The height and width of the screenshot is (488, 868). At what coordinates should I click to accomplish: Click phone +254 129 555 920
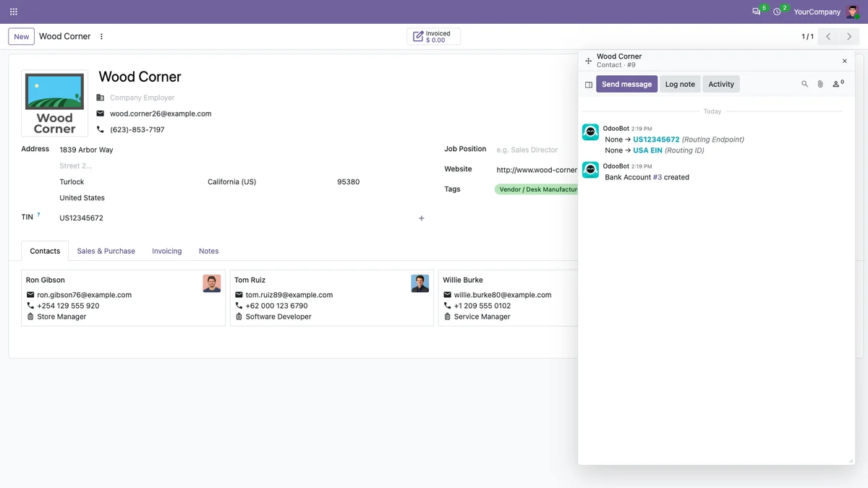(x=68, y=306)
